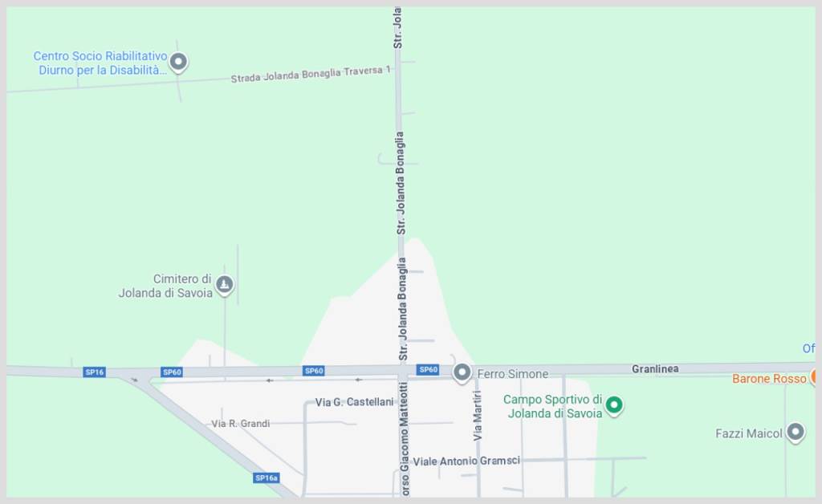Click the SP16a road shield
Image resolution: width=822 pixels, height=504 pixels.
point(267,478)
